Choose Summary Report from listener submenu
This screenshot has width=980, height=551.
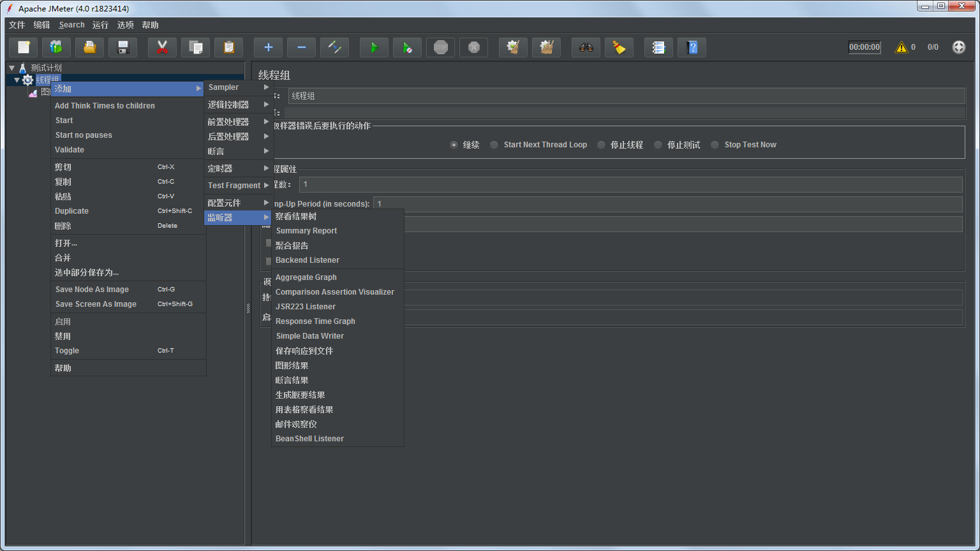coord(306,231)
